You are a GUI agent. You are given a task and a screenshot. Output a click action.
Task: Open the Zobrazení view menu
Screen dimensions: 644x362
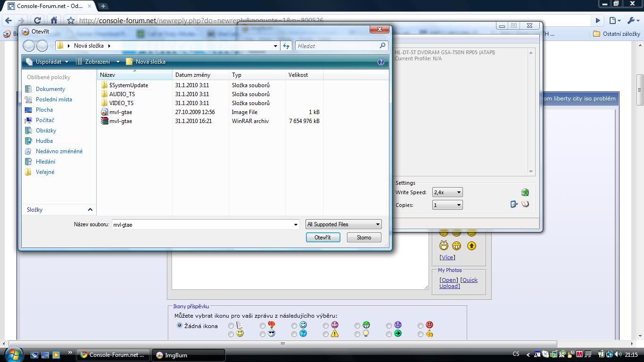(x=98, y=62)
